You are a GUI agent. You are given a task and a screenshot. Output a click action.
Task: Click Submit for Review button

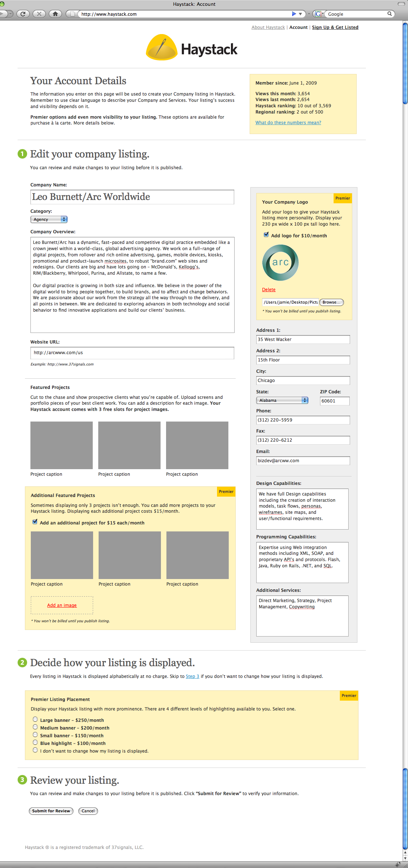[51, 811]
